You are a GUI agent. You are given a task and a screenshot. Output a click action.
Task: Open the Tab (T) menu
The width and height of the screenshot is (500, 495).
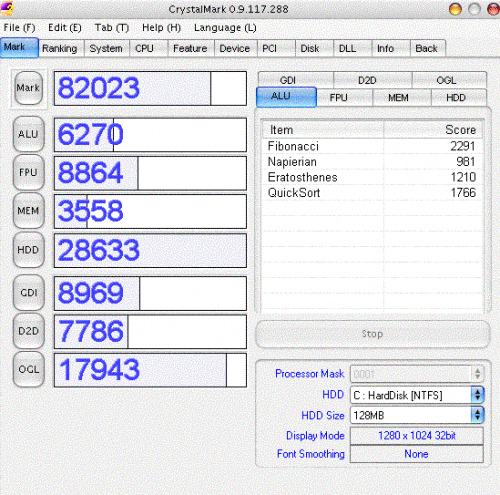coord(112,28)
